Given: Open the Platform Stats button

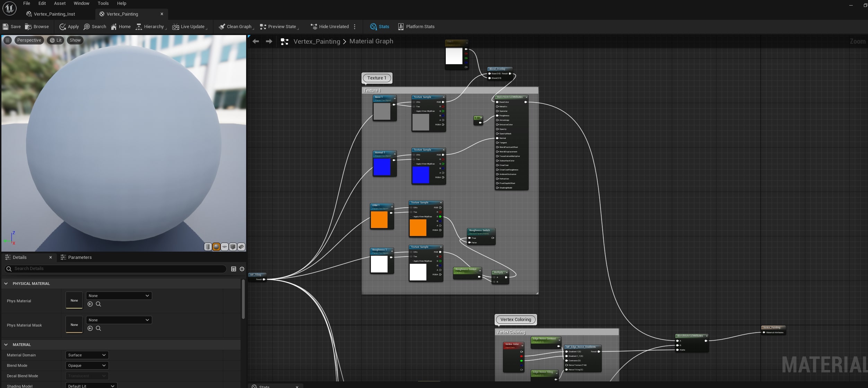Looking at the screenshot, I should 416,27.
